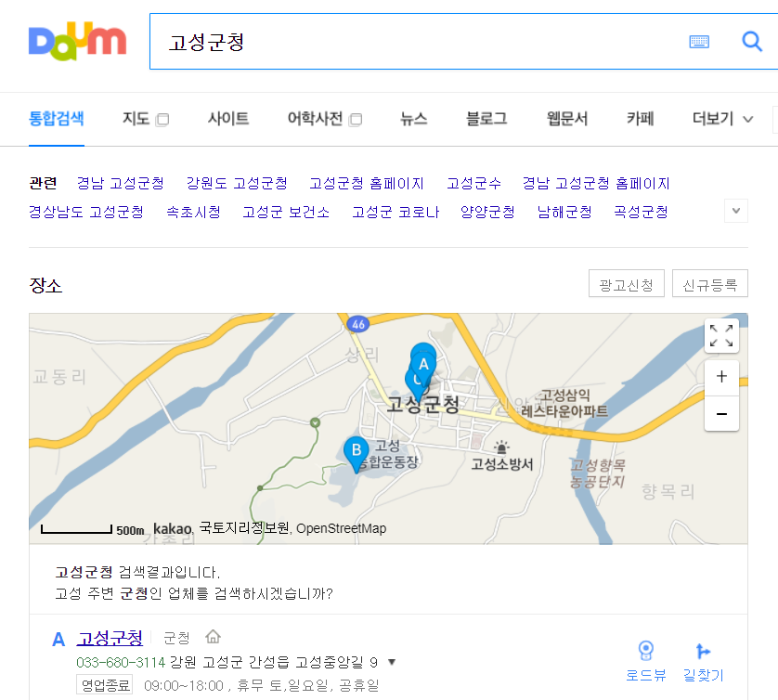The image size is (778, 700).
Task: Switch to the 사이트 tab
Action: click(228, 119)
